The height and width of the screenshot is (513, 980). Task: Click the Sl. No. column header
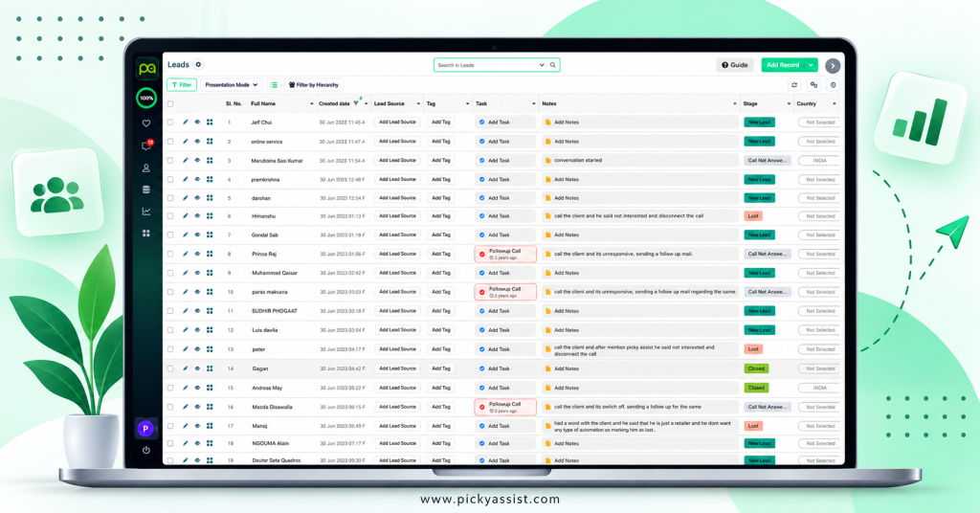tap(234, 103)
